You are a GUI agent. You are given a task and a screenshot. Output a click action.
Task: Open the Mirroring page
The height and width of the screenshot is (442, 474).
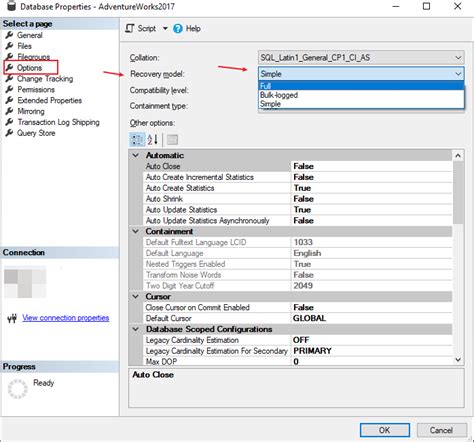tap(31, 111)
